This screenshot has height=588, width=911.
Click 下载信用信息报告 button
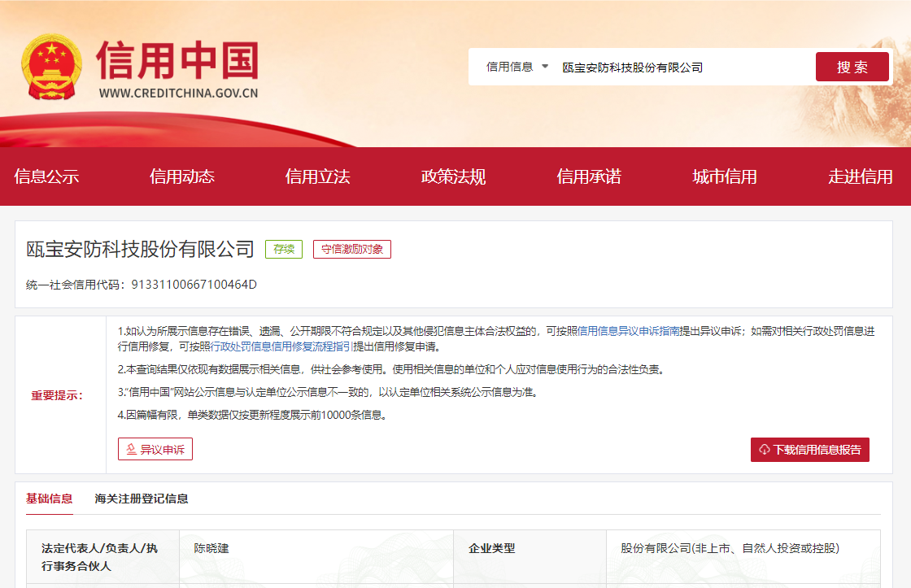click(x=810, y=450)
